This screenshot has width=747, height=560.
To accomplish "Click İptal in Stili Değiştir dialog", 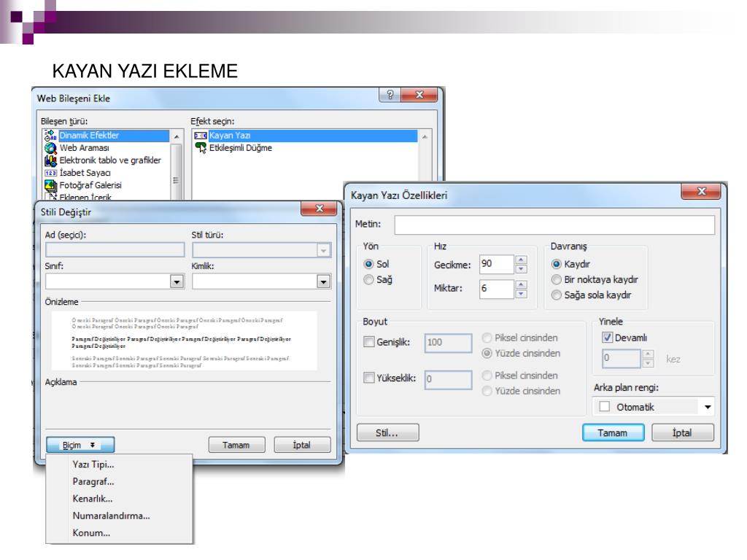I will click(302, 446).
